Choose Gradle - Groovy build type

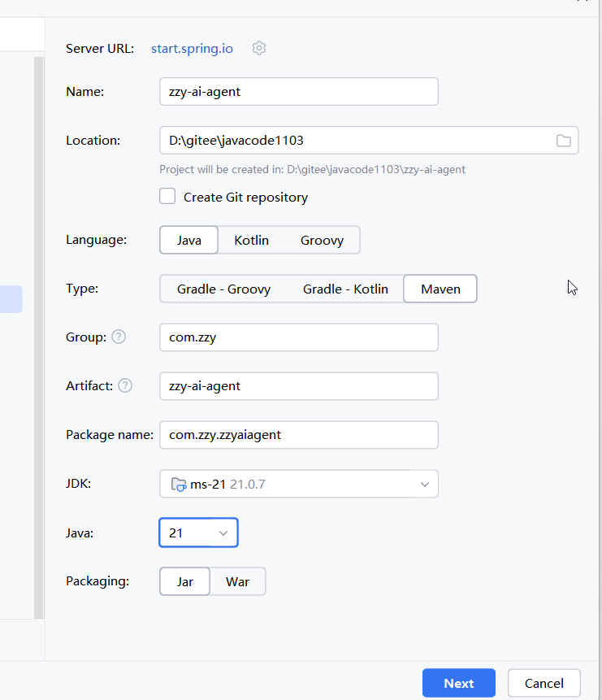(223, 289)
